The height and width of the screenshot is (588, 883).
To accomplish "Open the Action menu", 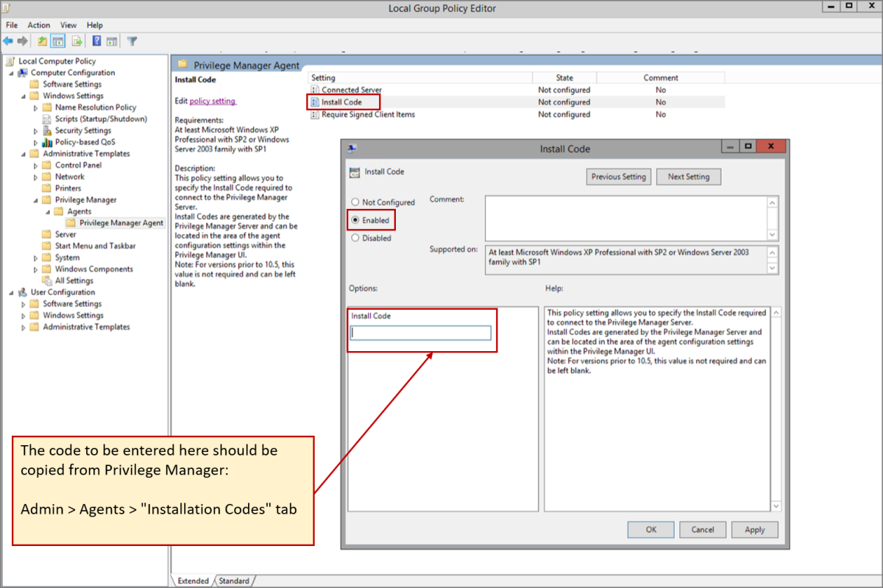I will pyautogui.click(x=39, y=25).
